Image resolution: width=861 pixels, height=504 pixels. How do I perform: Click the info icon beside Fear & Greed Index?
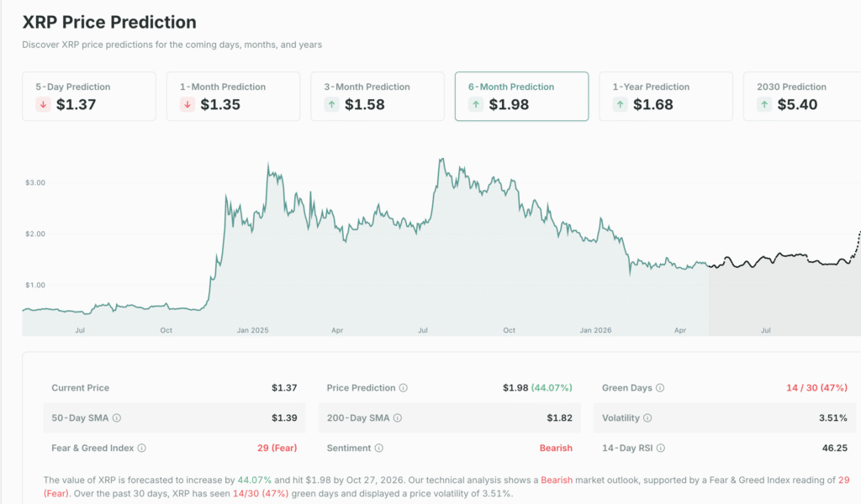[x=141, y=449]
